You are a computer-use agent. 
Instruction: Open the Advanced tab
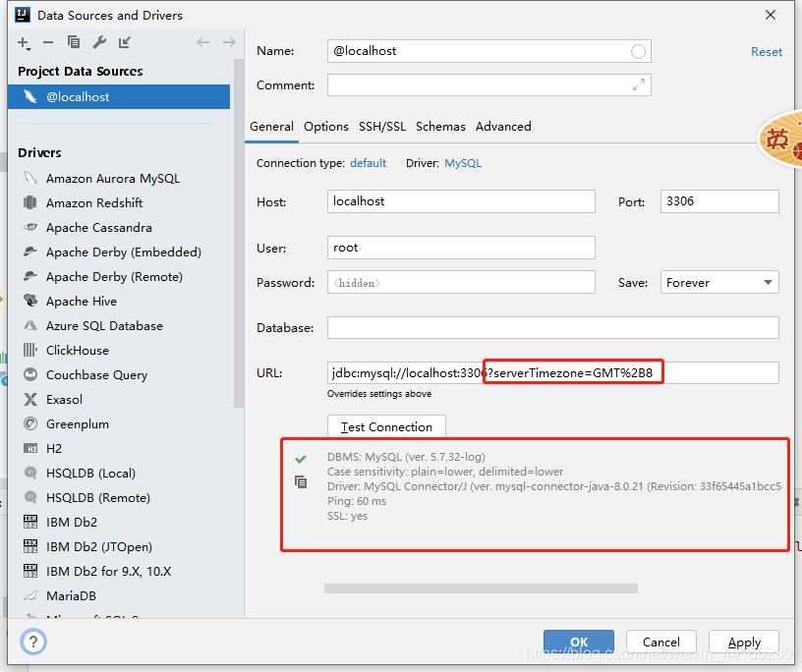(x=503, y=127)
